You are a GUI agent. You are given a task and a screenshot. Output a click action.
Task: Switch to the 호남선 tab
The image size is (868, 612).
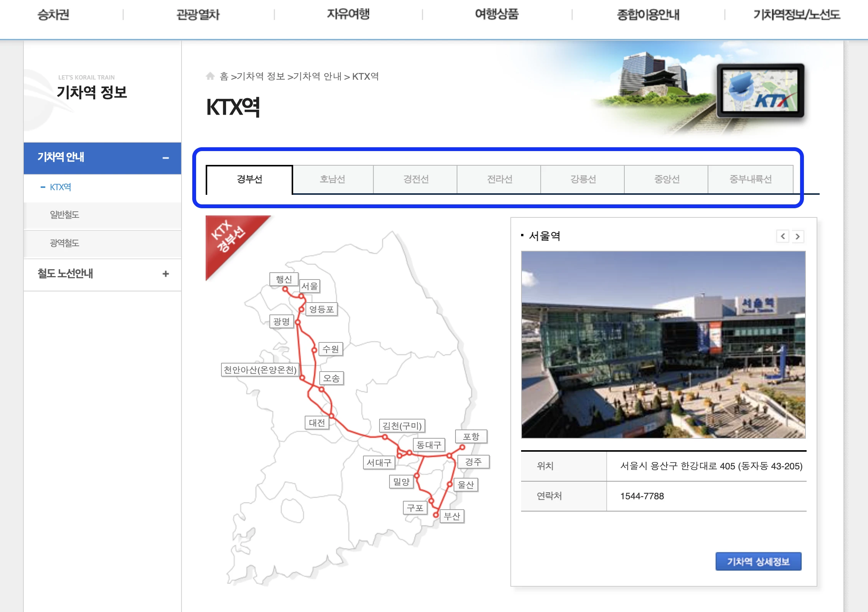coord(333,179)
